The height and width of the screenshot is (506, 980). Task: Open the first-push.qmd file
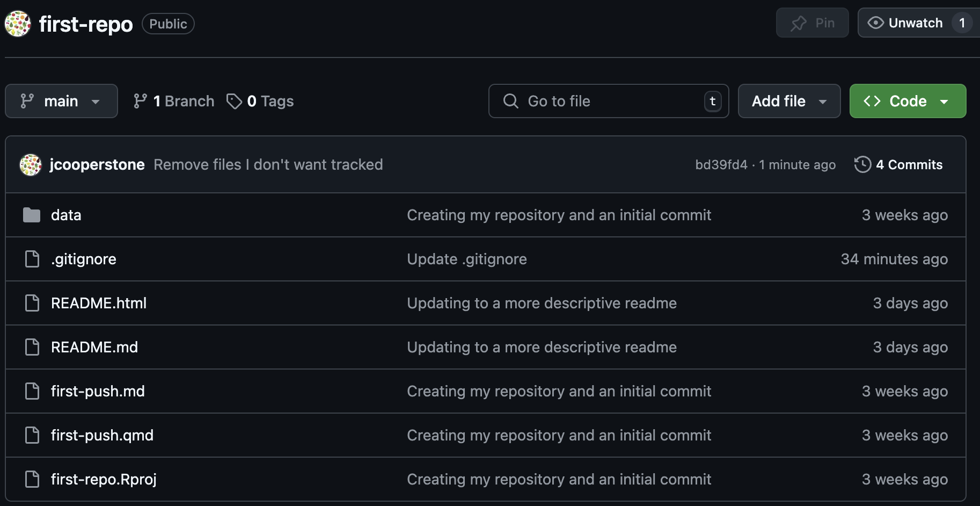coord(102,435)
